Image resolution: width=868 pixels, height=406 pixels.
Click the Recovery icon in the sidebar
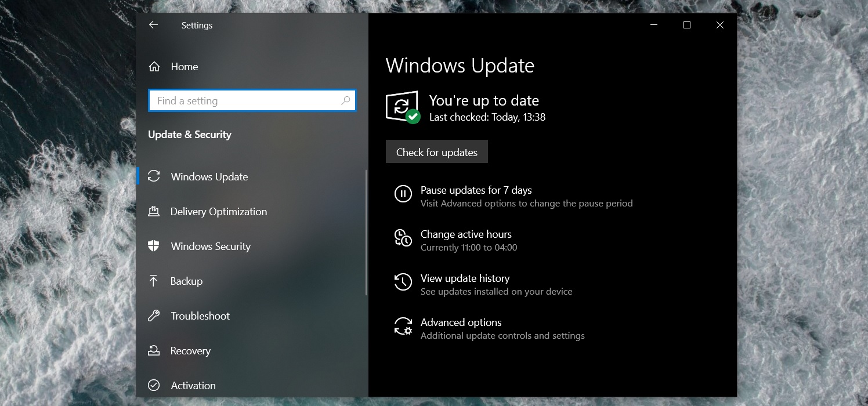click(154, 350)
